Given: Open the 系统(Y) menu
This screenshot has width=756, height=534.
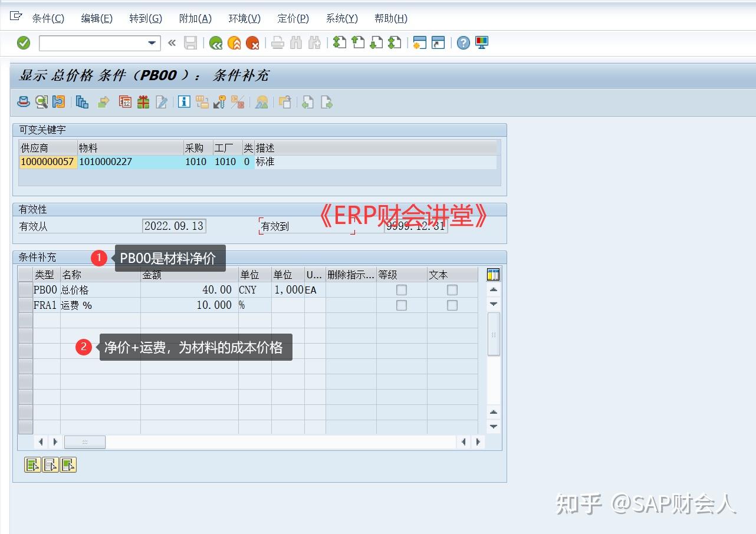Looking at the screenshot, I should point(341,18).
